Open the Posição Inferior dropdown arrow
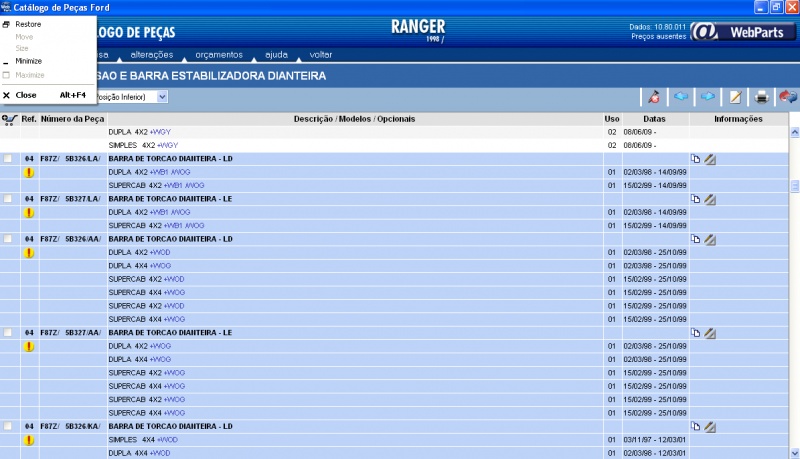The height and width of the screenshot is (459, 800). click(162, 97)
